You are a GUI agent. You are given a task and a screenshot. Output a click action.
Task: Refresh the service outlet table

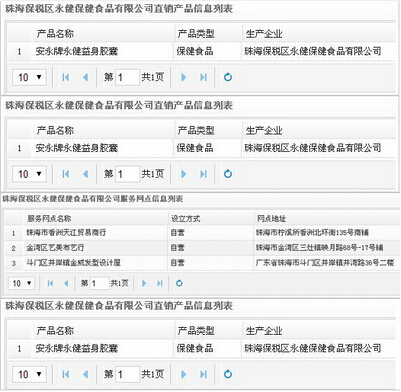(x=179, y=283)
